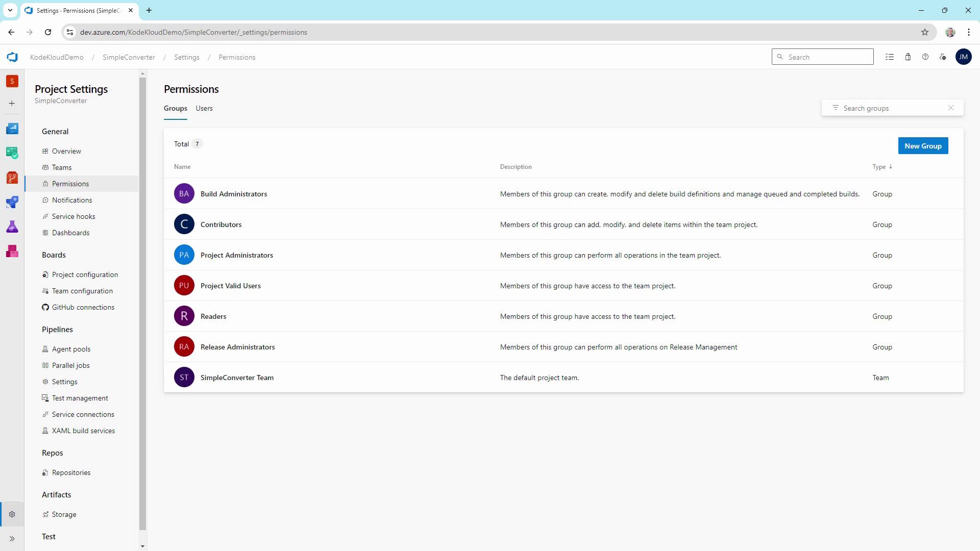Open project settings gear in left rail
980x551 pixels.
click(x=12, y=514)
